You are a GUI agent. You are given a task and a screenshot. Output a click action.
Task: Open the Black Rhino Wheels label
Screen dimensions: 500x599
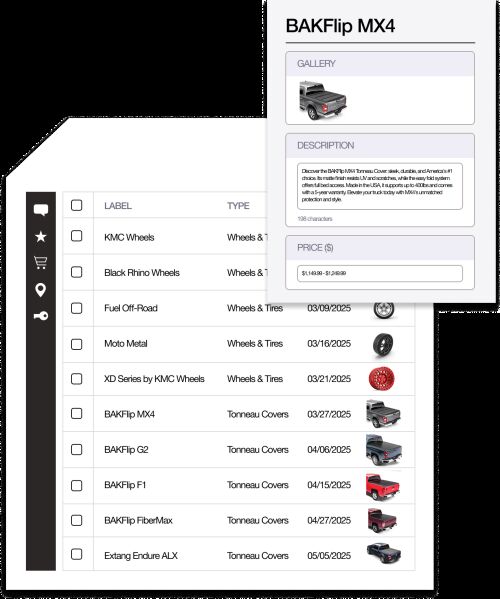coord(142,273)
